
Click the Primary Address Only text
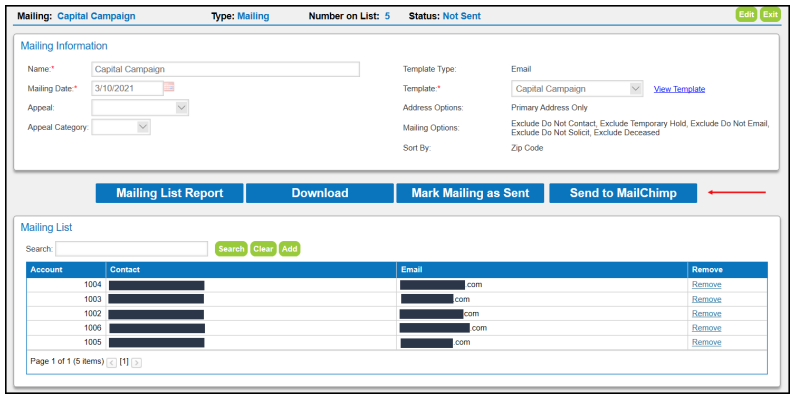pyautogui.click(x=549, y=108)
